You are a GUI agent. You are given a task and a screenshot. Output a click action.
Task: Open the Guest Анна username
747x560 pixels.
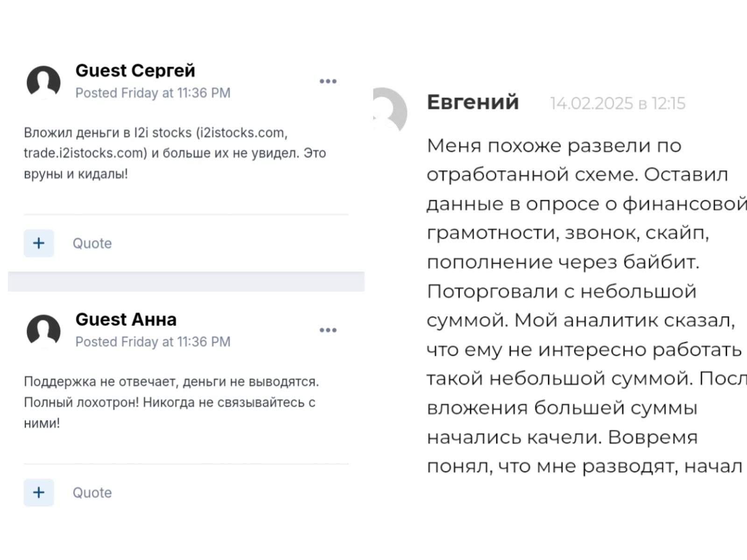pyautogui.click(x=126, y=320)
